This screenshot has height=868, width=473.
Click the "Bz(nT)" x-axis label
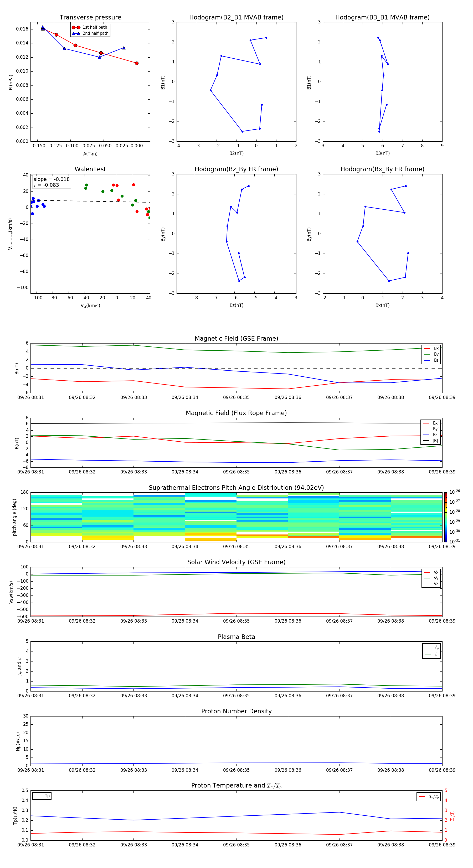tap(236, 305)
